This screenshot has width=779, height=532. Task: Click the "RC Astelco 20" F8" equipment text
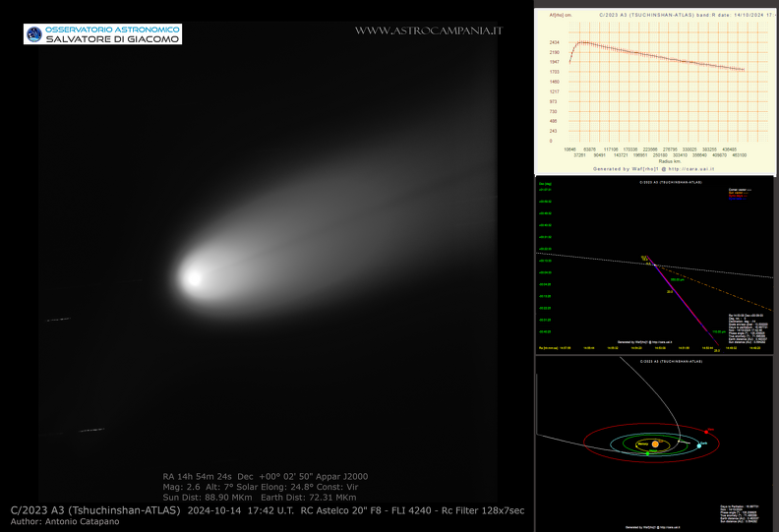click(x=342, y=510)
